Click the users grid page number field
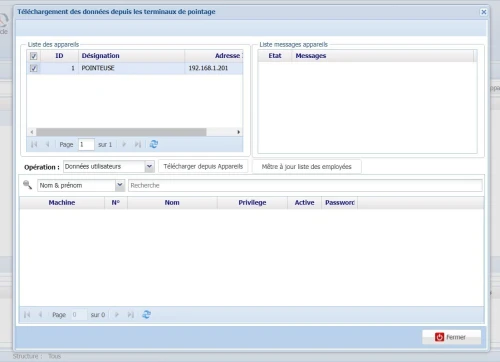 click(79, 314)
